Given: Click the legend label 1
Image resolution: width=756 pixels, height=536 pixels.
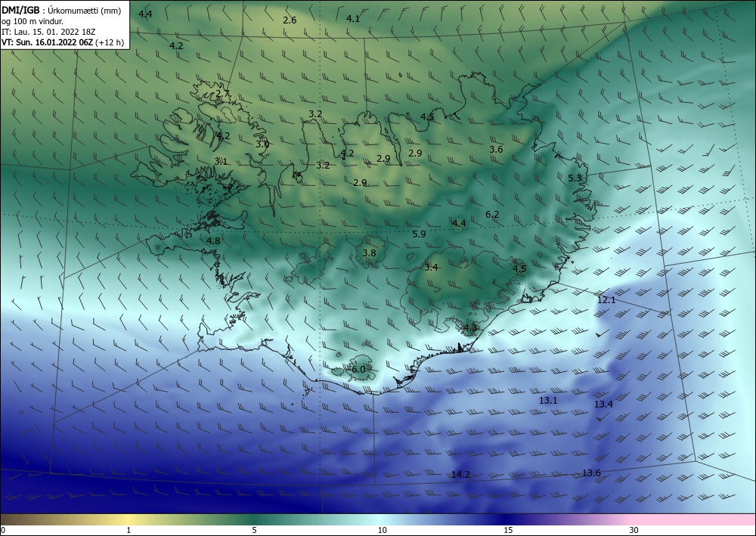Looking at the screenshot, I should pos(129,531).
